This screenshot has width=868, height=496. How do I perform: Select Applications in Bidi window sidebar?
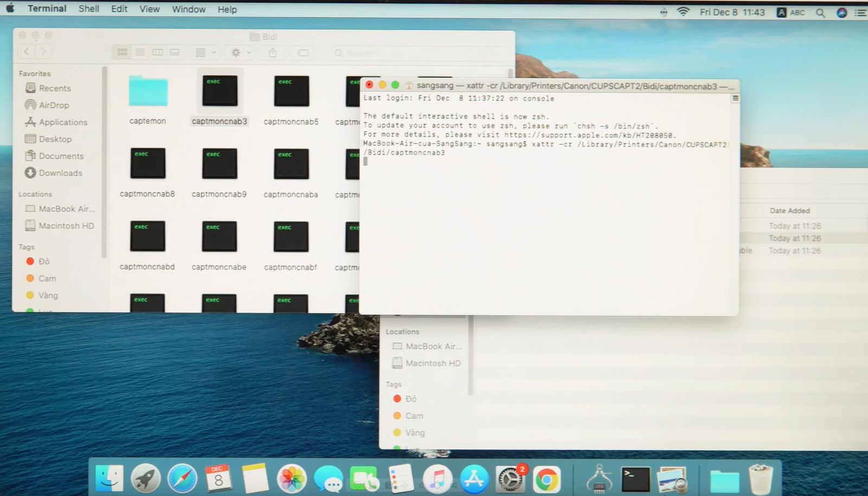(56, 122)
